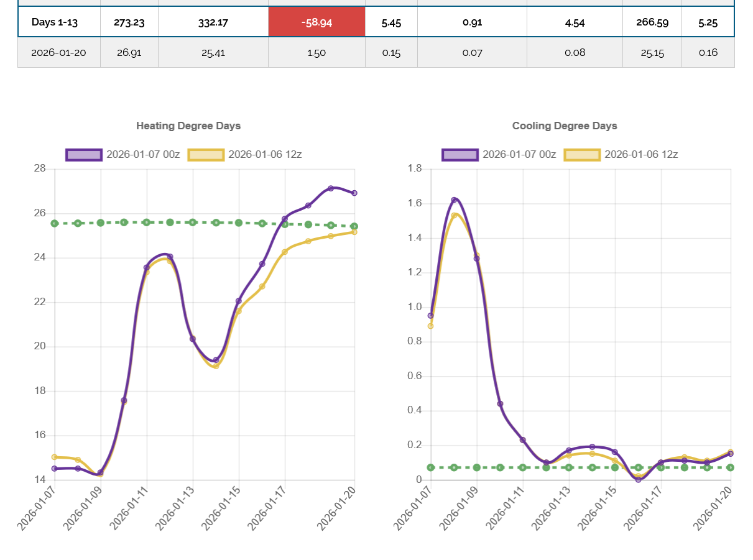Image resolution: width=753 pixels, height=560 pixels.
Task: Select the Days 1-13 row label
Action: click(59, 22)
